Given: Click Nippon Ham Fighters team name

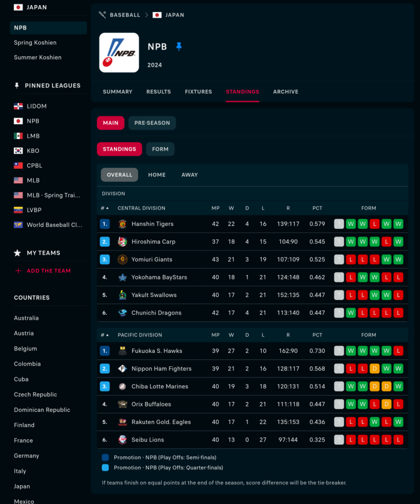Looking at the screenshot, I should tap(161, 369).
